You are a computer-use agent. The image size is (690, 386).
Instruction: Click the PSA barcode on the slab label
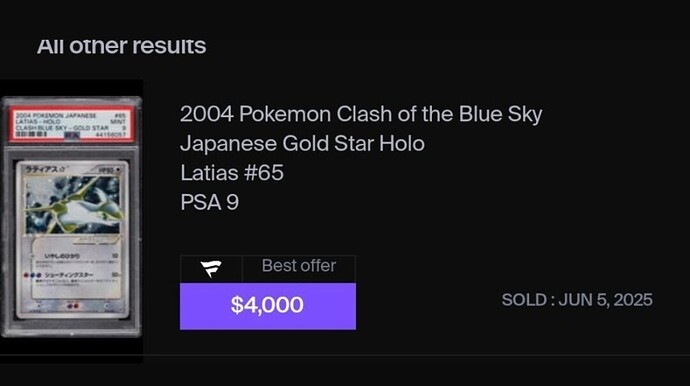point(32,134)
